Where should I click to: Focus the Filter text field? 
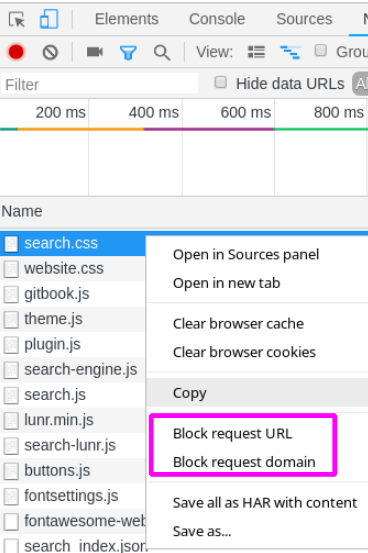99,84
